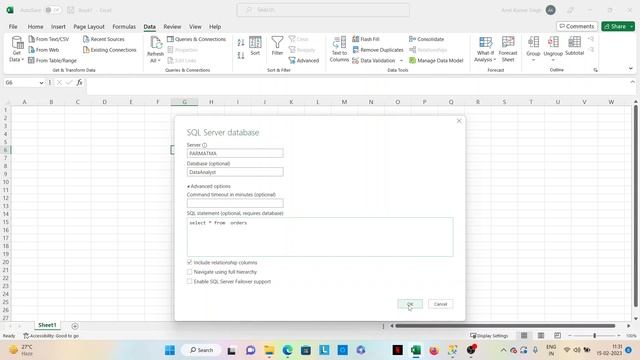Launch Text to Columns
Image resolution: width=640 pixels, height=360 pixels.
pos(339,49)
